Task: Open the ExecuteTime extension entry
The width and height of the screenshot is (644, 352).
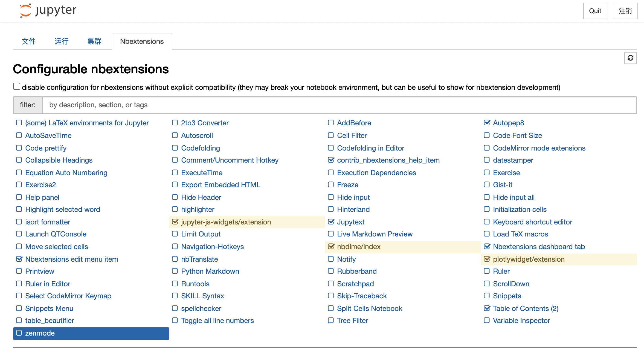Action: (x=202, y=173)
